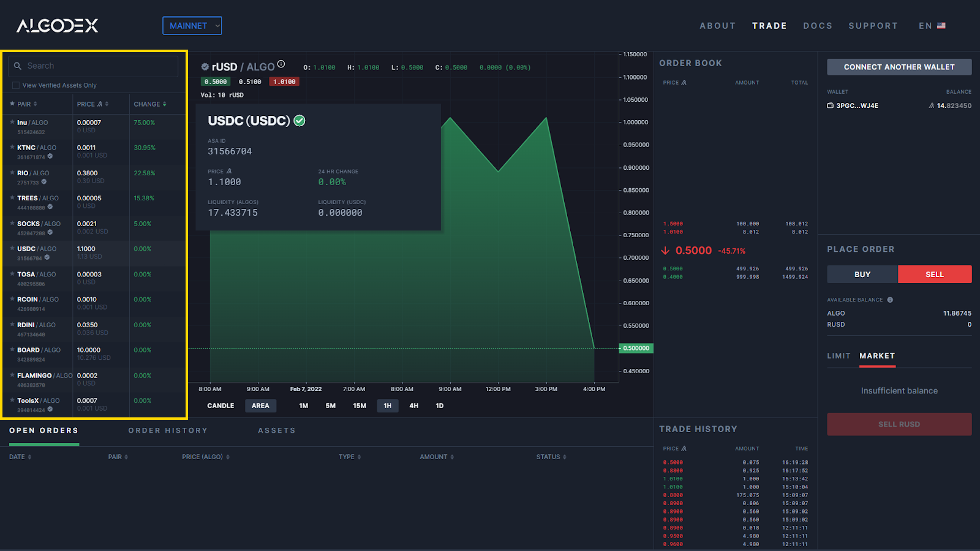This screenshot has width=980, height=551.
Task: Click the Available Balance info icon
Action: 890,300
